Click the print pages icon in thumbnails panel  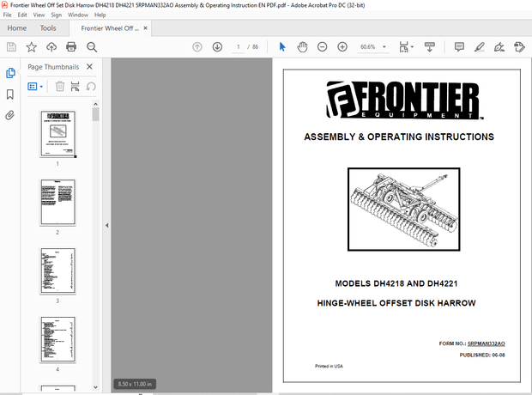(75, 86)
